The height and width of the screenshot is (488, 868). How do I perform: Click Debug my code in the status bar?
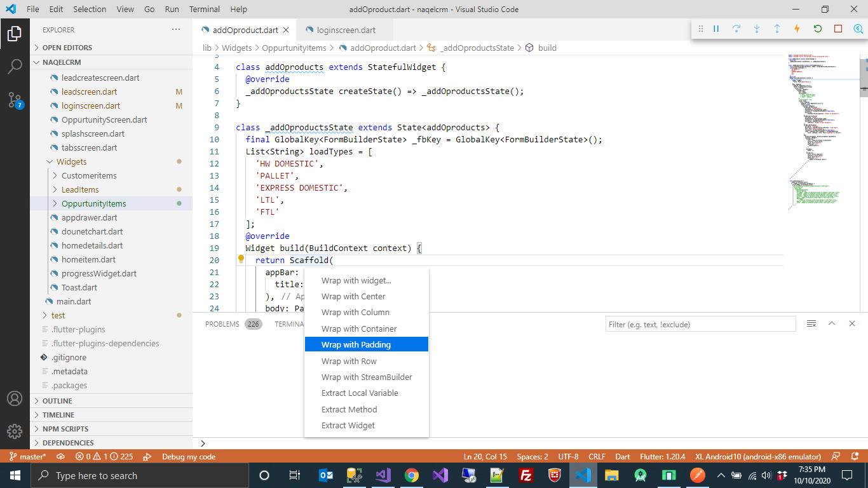[189, 456]
